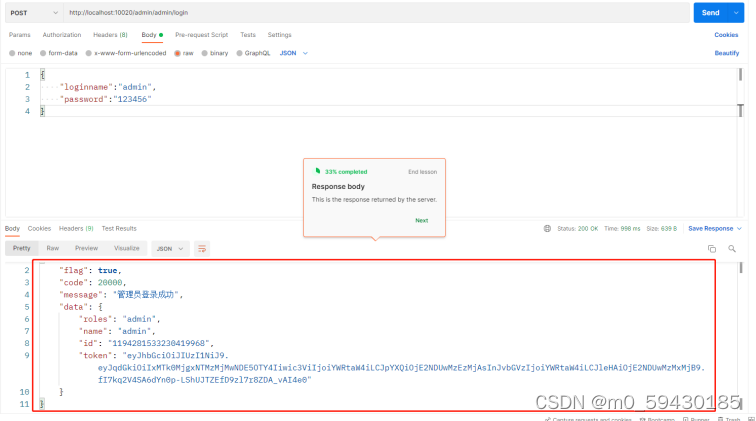Click Beautify to format the body
Viewport: 756px width, 421px height.
click(727, 53)
